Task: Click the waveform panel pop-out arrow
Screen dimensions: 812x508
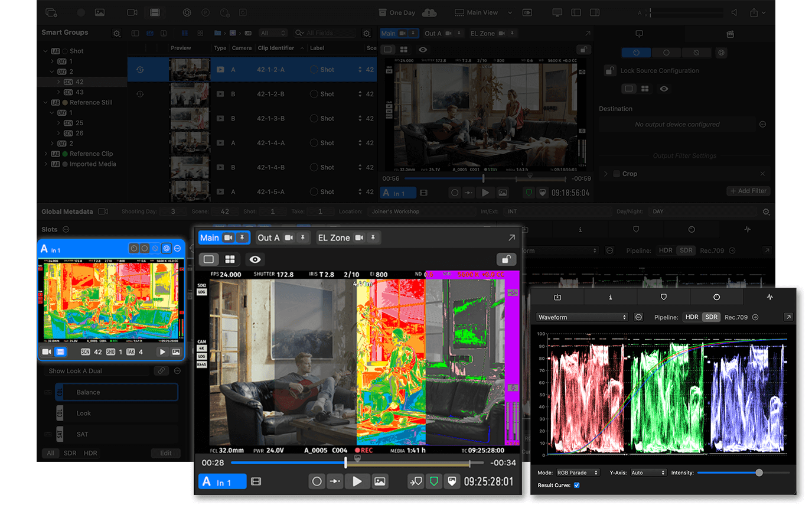Action: [x=788, y=317]
